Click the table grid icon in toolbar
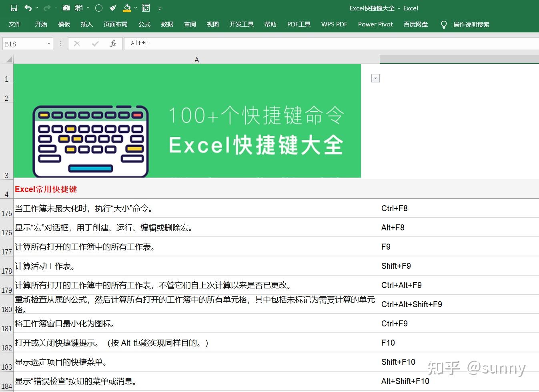 click(78, 8)
